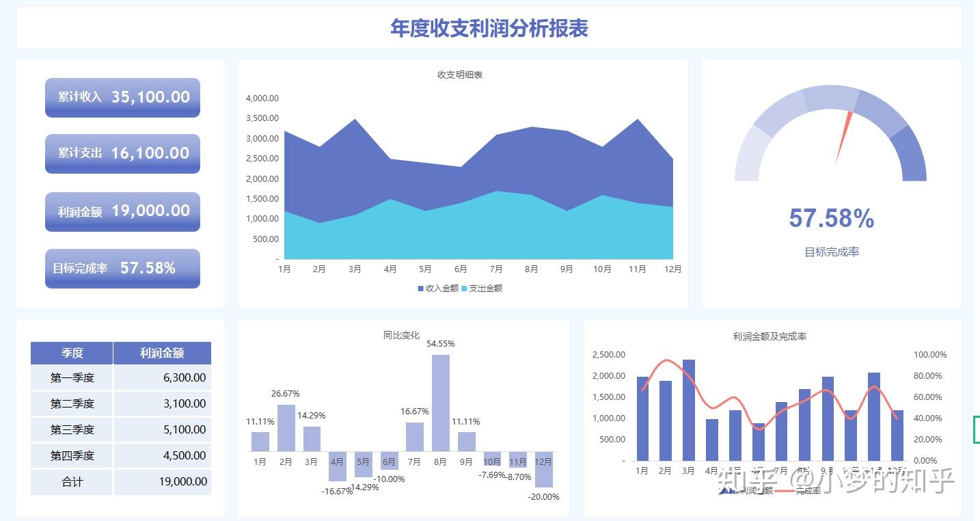The height and width of the screenshot is (521, 980).
Task: Click the 54.55% bar label in 同比变化
Action: [441, 343]
